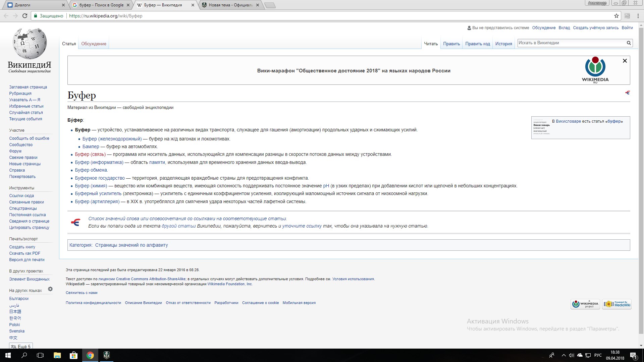Open Microsoft Store from the taskbar
The image size is (644, 362).
pyautogui.click(x=73, y=355)
